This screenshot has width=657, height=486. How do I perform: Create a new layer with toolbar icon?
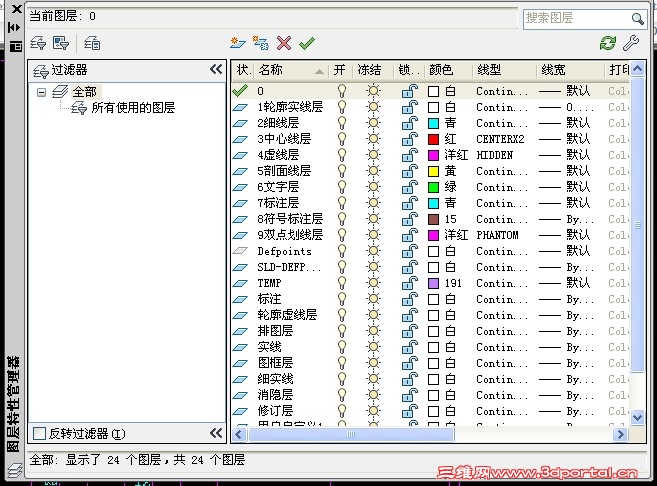(x=238, y=43)
